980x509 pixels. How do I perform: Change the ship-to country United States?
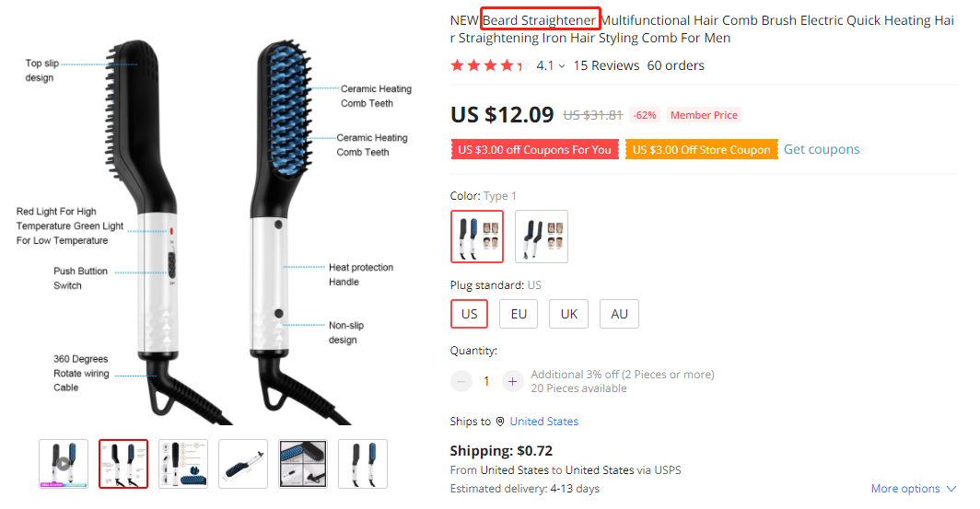(x=543, y=422)
